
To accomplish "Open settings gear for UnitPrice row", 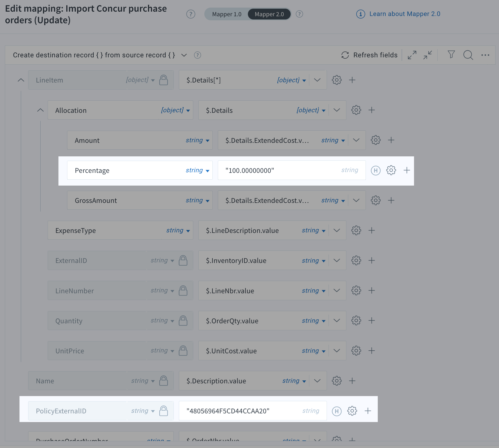I will 356,351.
